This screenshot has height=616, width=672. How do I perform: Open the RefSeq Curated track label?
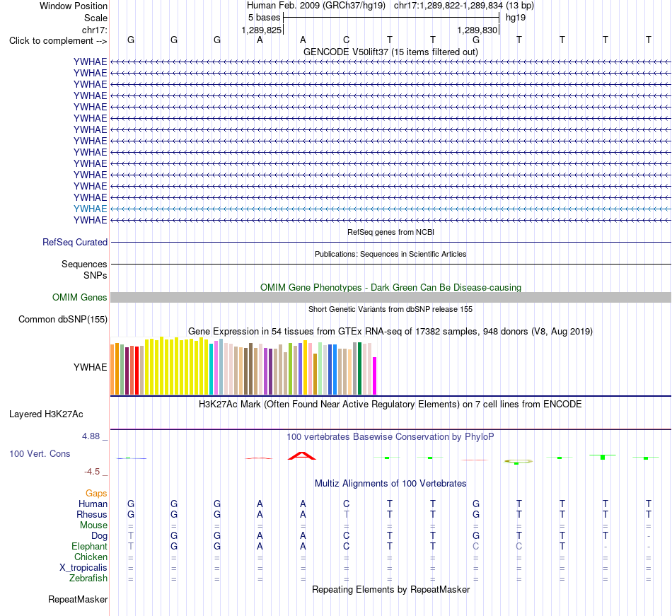74,243
